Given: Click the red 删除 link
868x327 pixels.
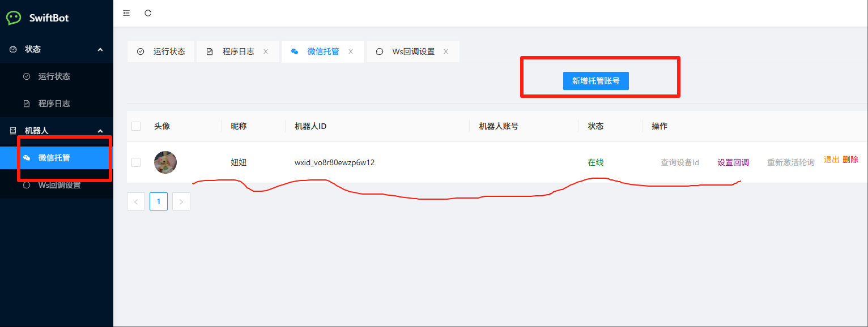Looking at the screenshot, I should pos(850,160).
